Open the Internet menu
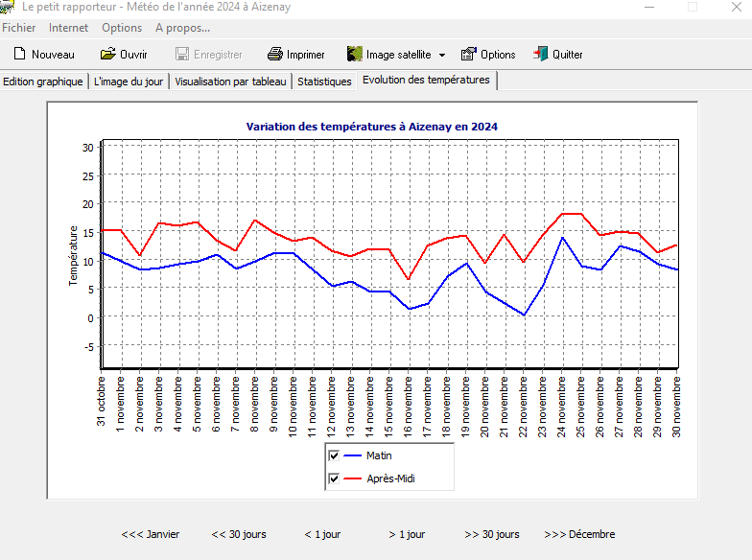 (68, 28)
